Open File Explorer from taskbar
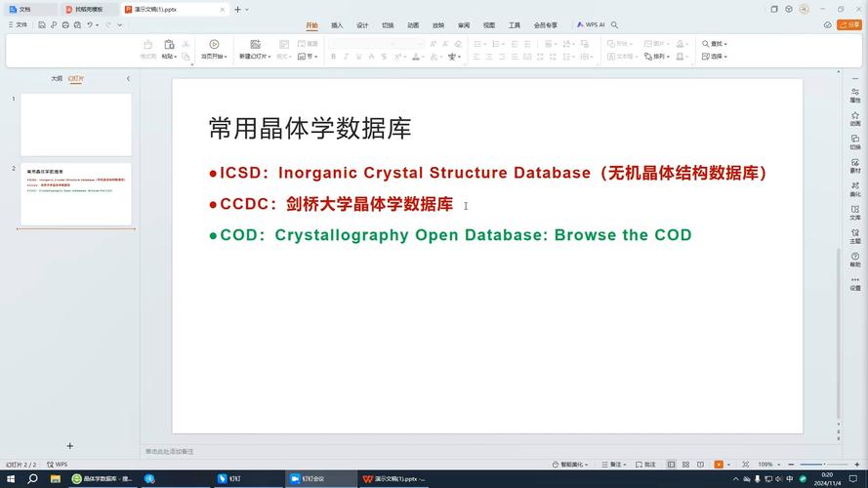Image resolution: width=868 pixels, height=488 pixels. pyautogui.click(x=55, y=479)
